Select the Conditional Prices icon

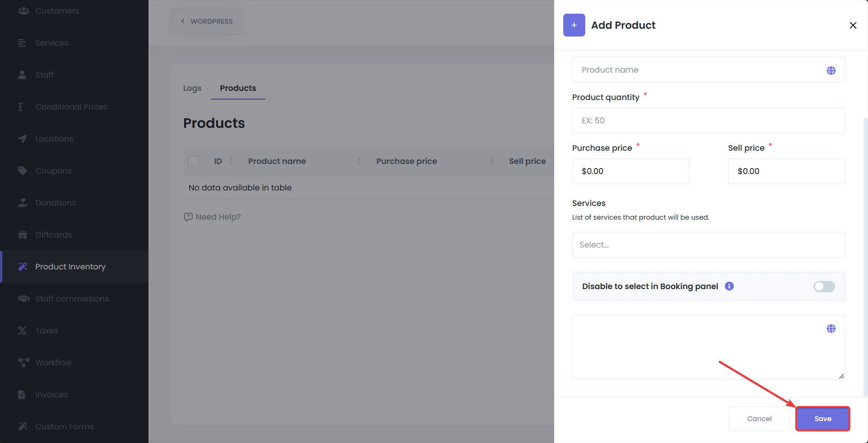(20, 107)
